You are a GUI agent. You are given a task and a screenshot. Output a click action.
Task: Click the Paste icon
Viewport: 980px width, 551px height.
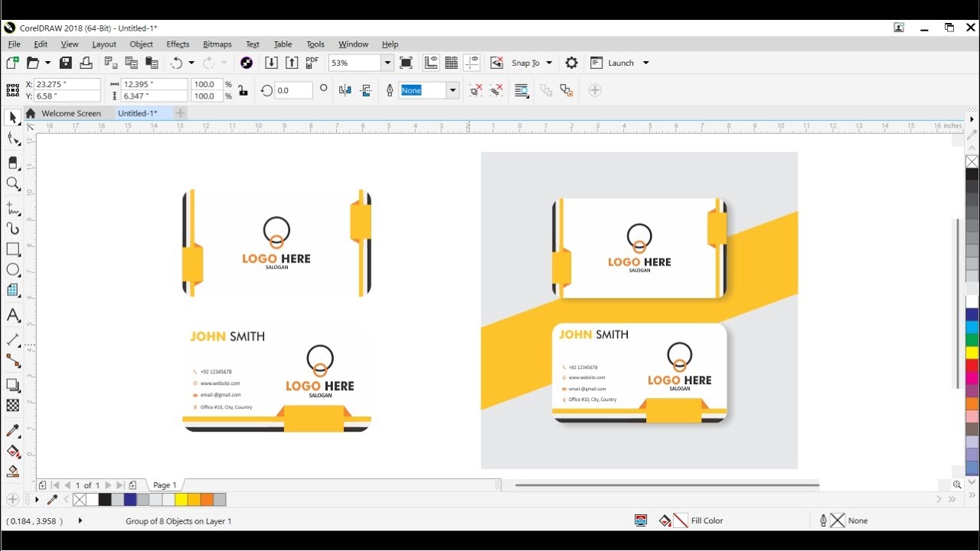click(x=152, y=63)
